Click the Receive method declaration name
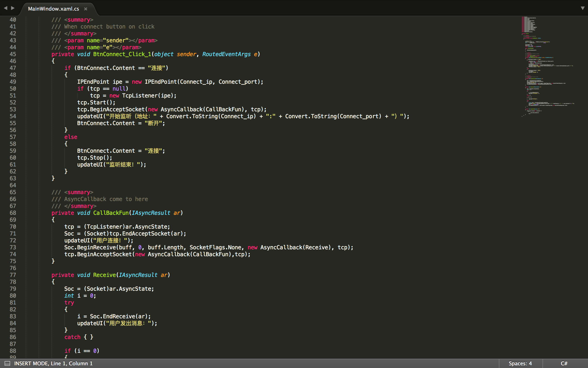Image resolution: width=588 pixels, height=368 pixels. [105, 275]
